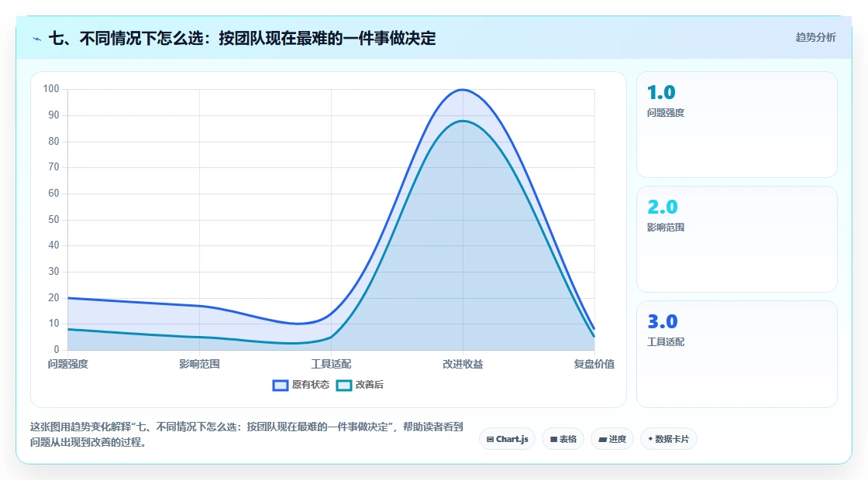Click the 表格 tag square icon

point(553,440)
